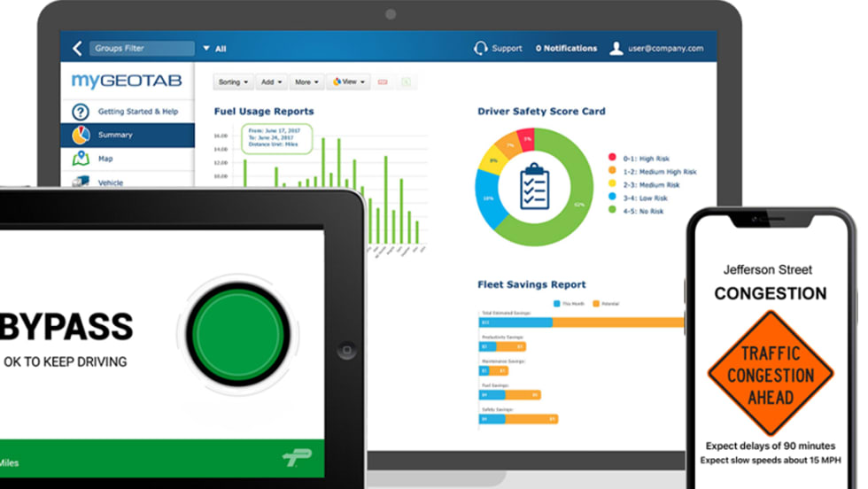Screen dimensions: 868x489
Task: Click the Map pin icon in sidebar
Action: click(x=81, y=159)
